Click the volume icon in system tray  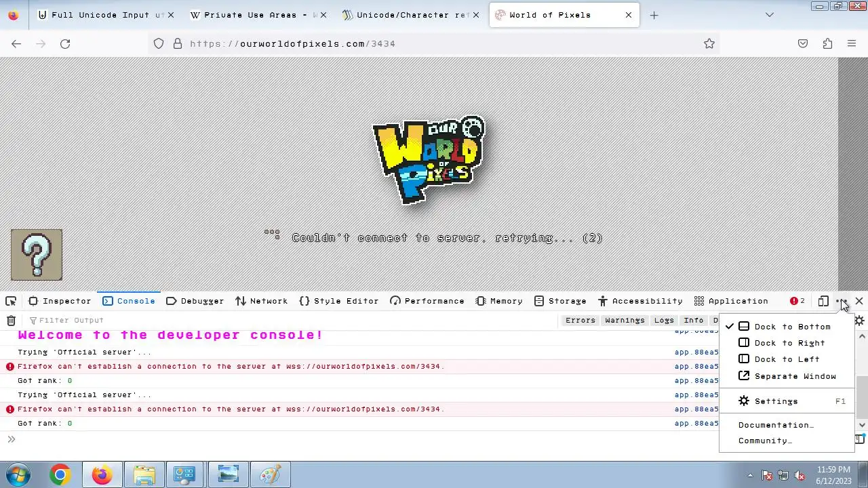point(800,475)
